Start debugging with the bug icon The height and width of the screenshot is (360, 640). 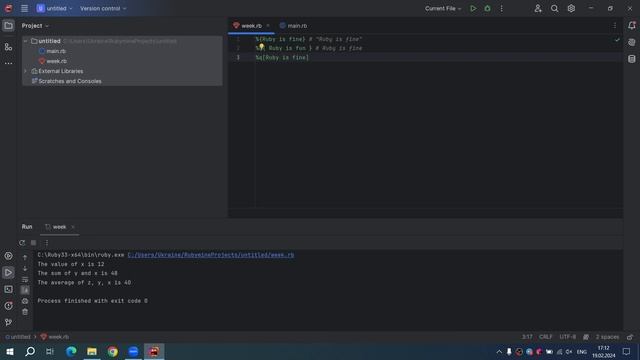click(487, 8)
